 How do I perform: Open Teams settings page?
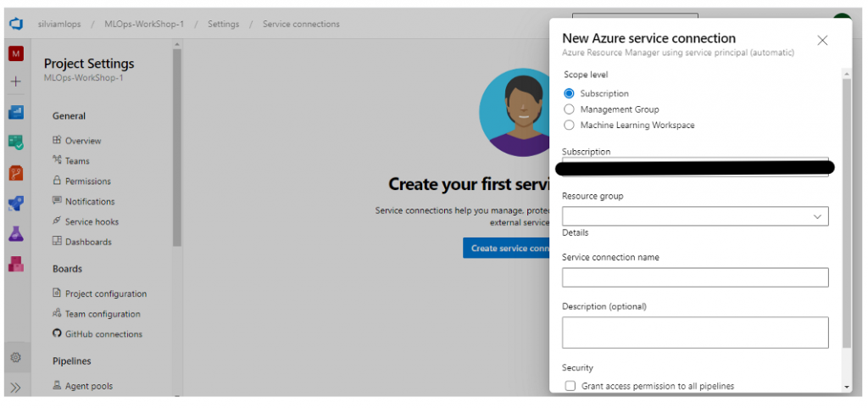click(77, 161)
